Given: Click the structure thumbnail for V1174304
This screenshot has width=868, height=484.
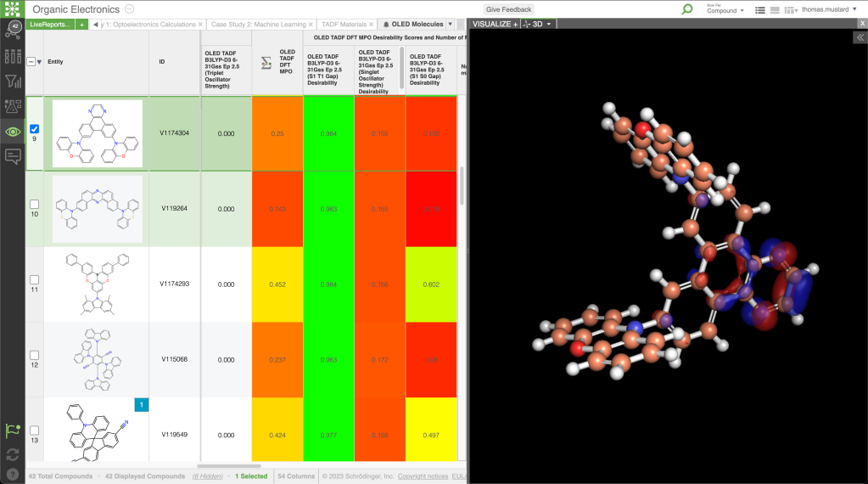Looking at the screenshot, I should 98,133.
